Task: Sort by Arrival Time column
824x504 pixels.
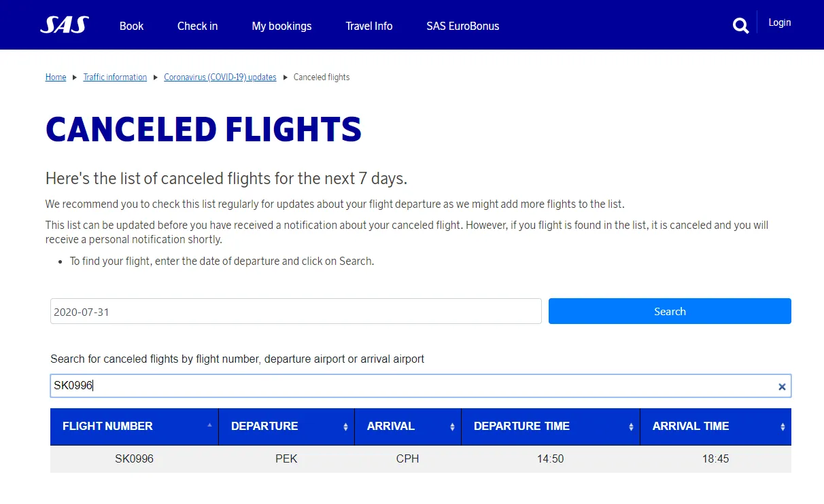Action: point(783,427)
